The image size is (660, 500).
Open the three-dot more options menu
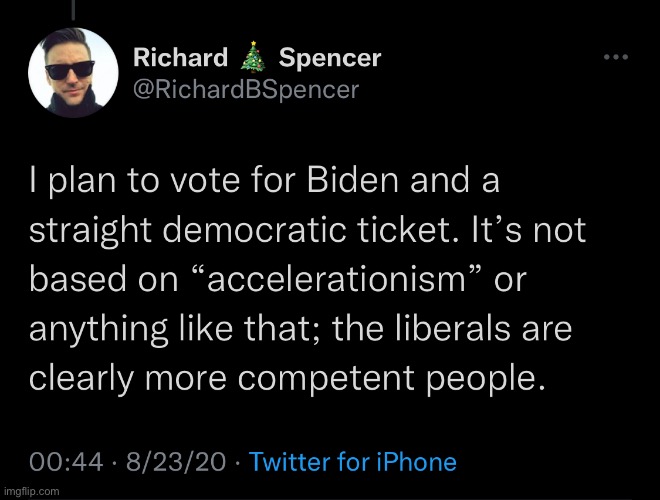(616, 57)
